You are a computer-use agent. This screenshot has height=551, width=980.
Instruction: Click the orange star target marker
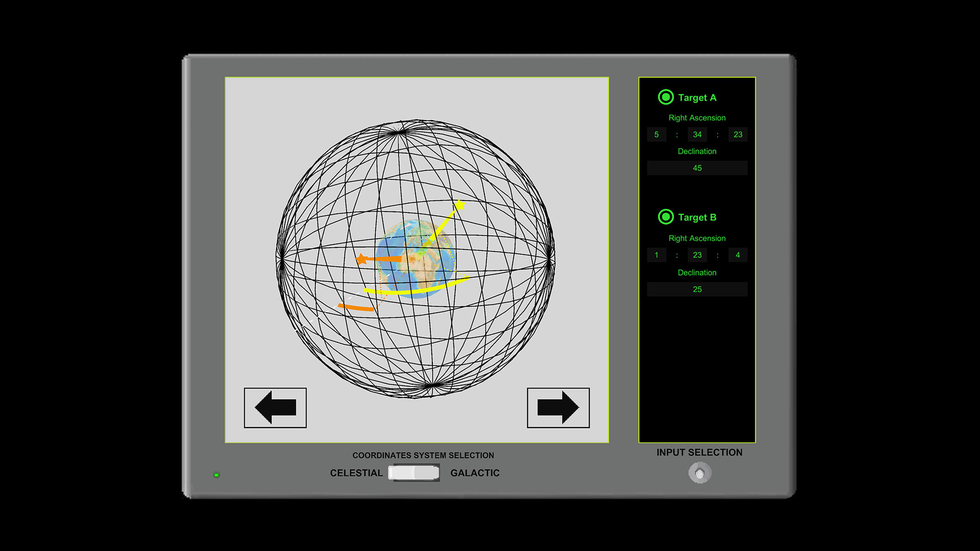tap(361, 259)
